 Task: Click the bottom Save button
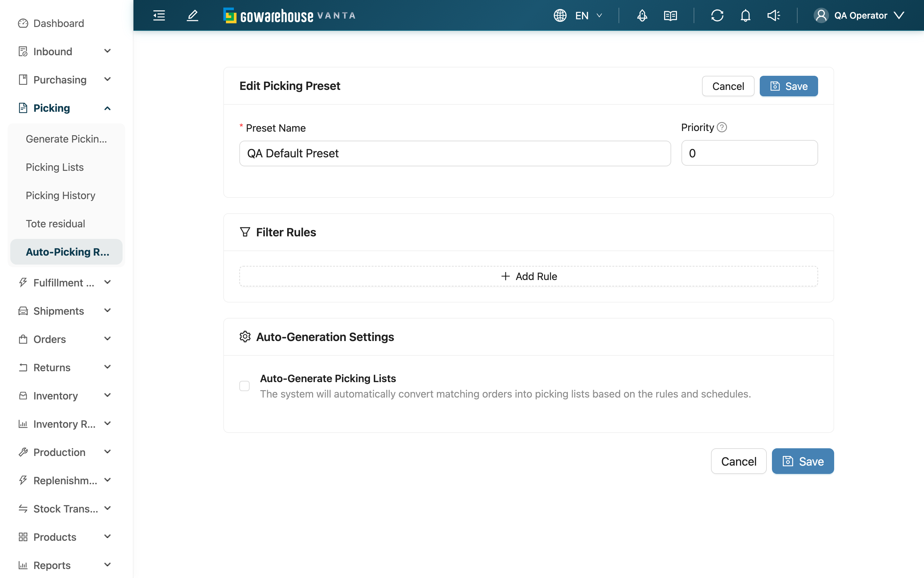[x=803, y=461]
